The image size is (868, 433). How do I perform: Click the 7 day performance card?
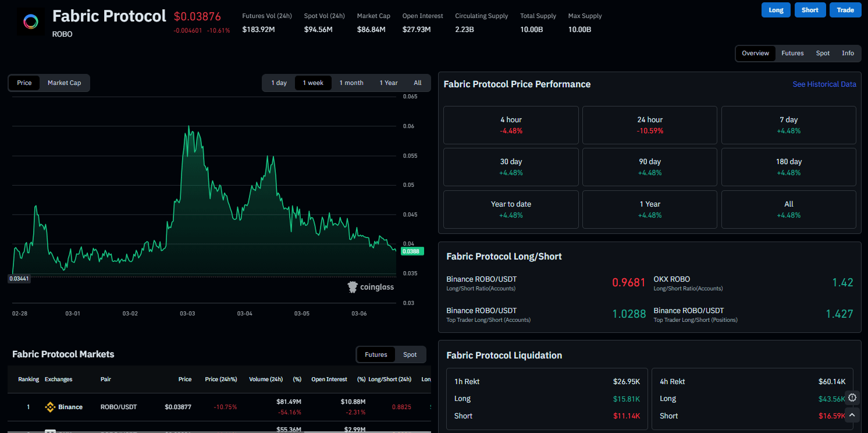pos(789,125)
